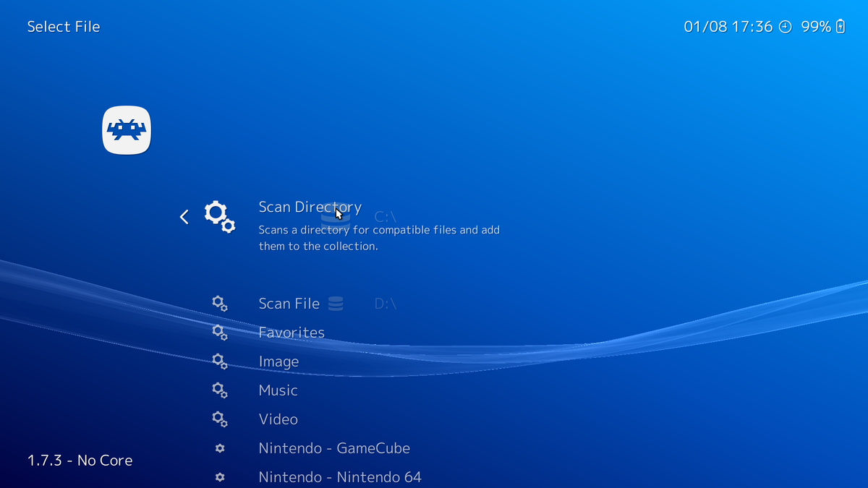Open the Favorites entry
The width and height of the screenshot is (868, 488).
(292, 332)
